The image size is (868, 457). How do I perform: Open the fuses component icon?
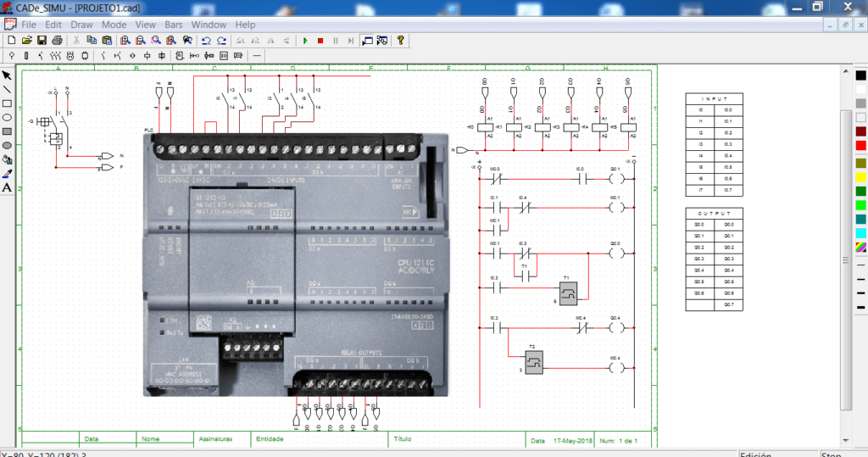(26, 55)
